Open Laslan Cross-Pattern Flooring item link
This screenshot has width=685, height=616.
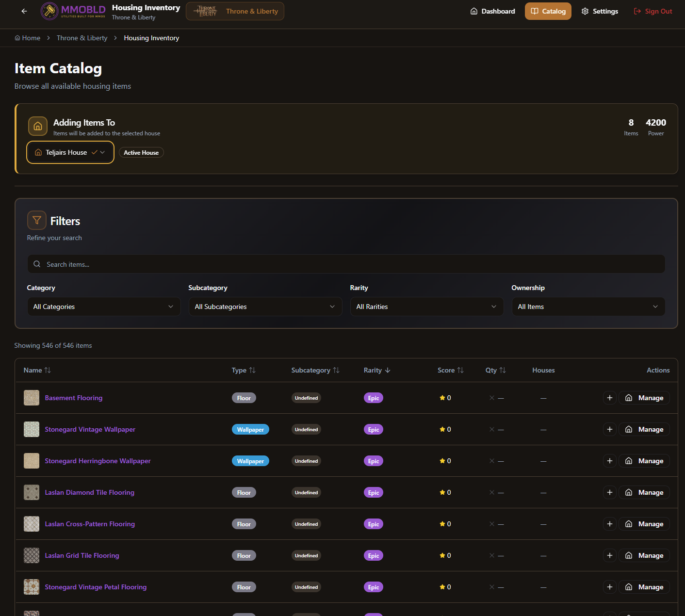[90, 524]
